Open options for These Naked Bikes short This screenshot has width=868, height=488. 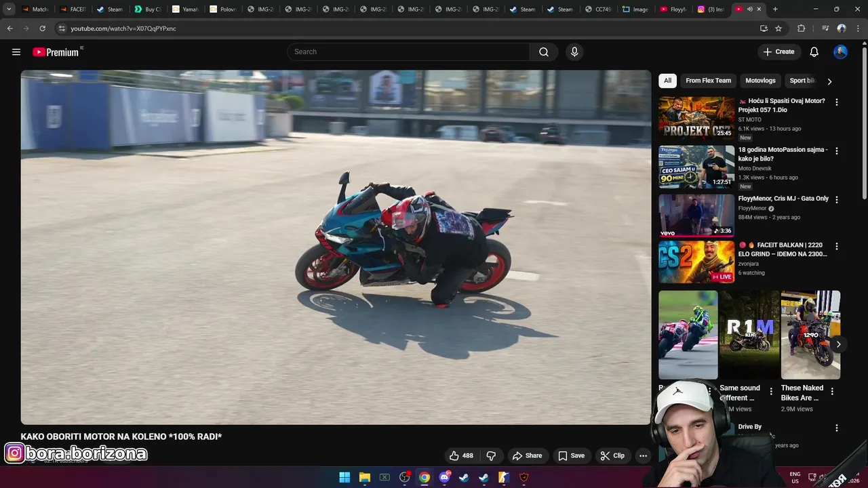[x=832, y=391]
